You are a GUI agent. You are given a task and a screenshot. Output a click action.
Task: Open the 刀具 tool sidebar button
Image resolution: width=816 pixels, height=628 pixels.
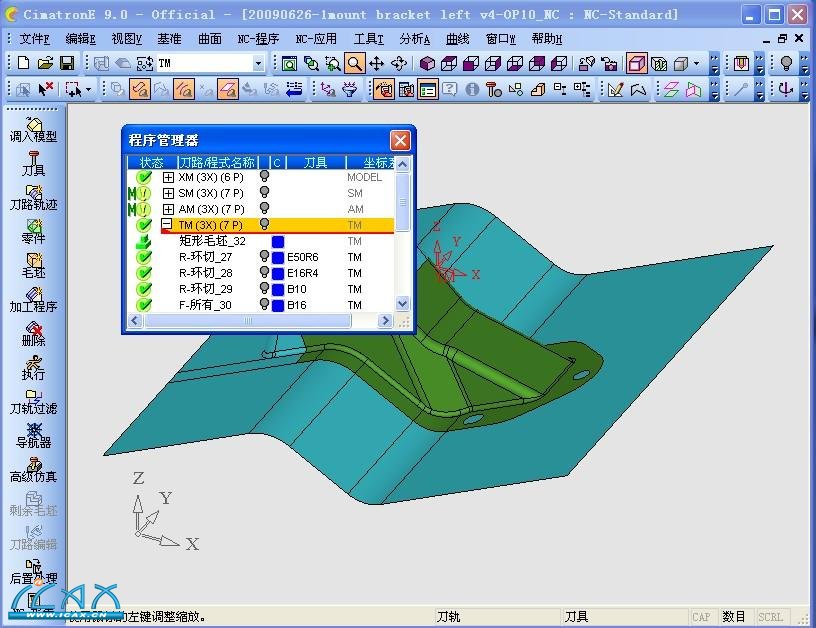pyautogui.click(x=33, y=164)
